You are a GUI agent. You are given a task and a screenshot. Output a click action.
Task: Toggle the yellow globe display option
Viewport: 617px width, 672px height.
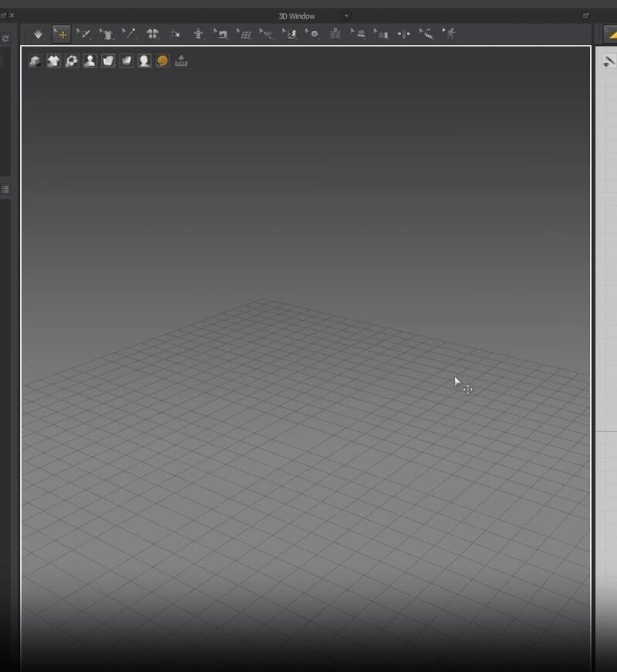click(161, 62)
